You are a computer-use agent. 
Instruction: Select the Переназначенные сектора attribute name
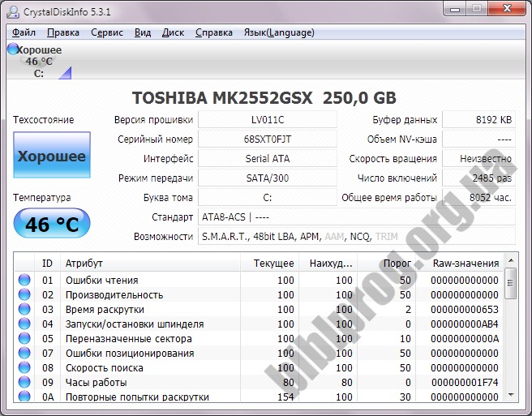(129, 339)
